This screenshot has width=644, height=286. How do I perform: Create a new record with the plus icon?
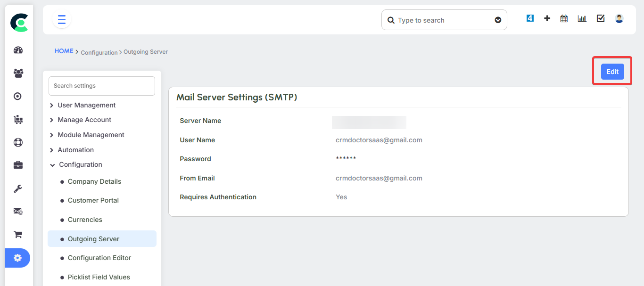click(547, 18)
